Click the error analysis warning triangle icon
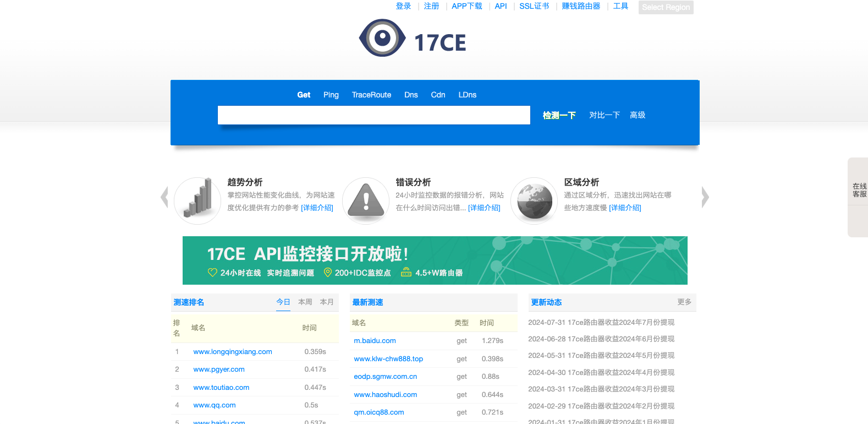 [x=366, y=200]
